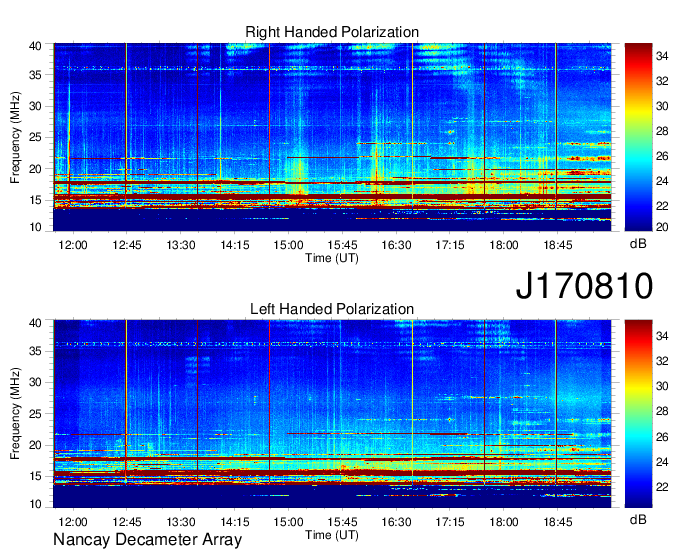Click the dB label under Left Handed colorbar
680x552 pixels.
pyautogui.click(x=638, y=519)
